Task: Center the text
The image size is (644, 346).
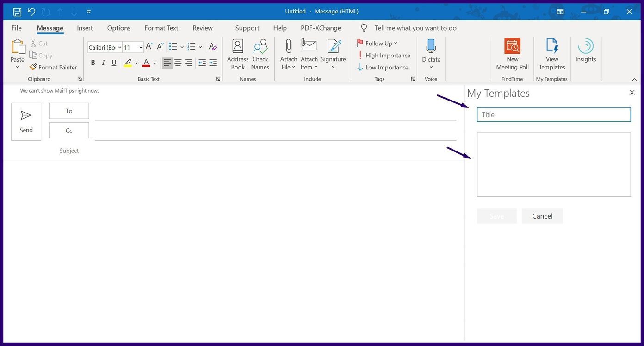Action: point(178,63)
